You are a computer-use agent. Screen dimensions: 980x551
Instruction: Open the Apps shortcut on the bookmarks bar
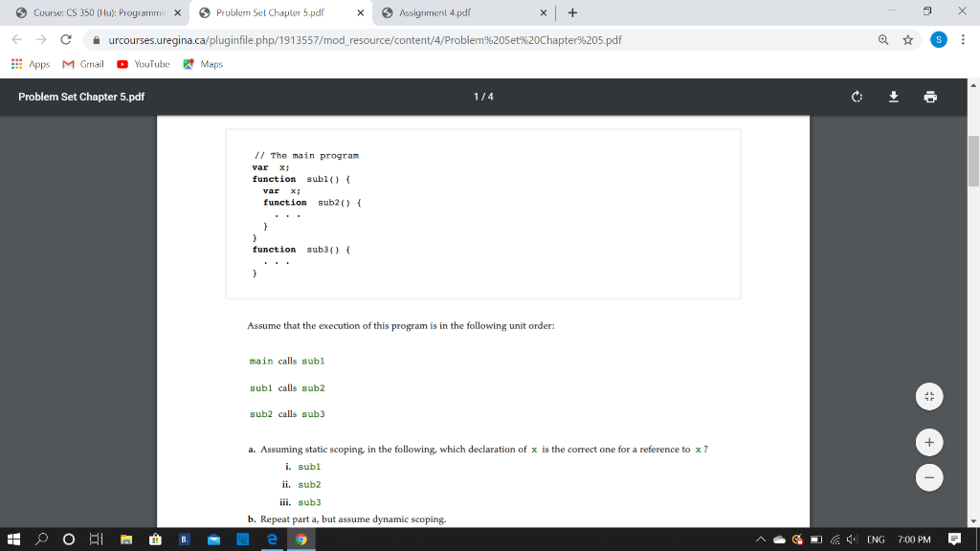29,64
